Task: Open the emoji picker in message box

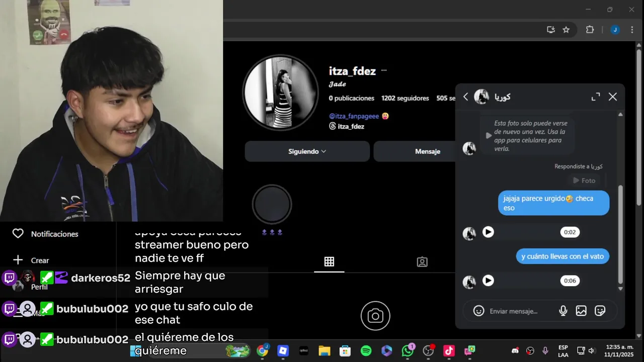Action: 479,311
